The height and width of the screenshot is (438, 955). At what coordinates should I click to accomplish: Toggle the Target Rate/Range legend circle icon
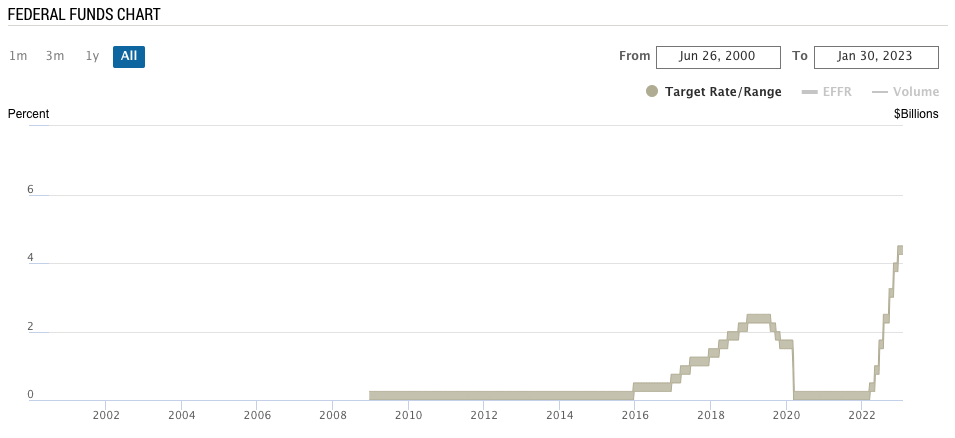(x=652, y=92)
